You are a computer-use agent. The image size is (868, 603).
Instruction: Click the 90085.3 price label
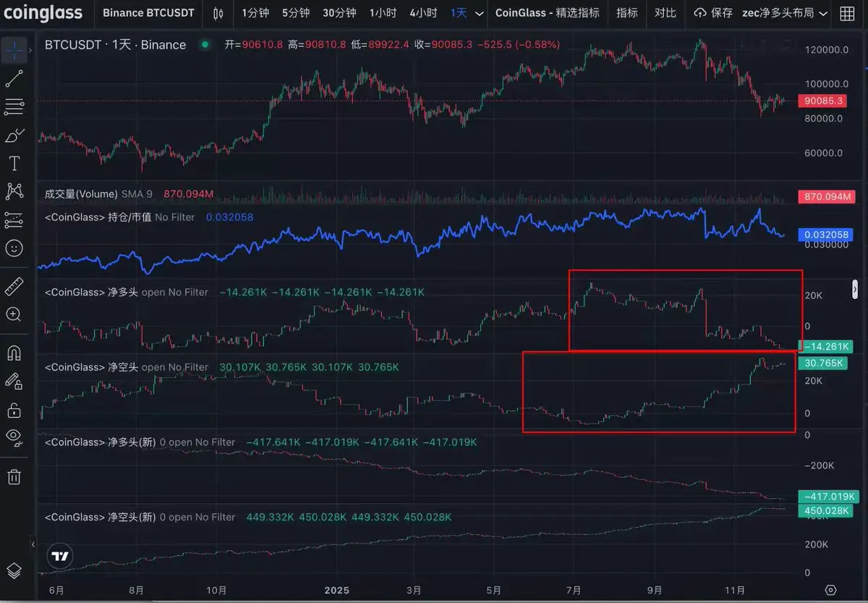(823, 101)
